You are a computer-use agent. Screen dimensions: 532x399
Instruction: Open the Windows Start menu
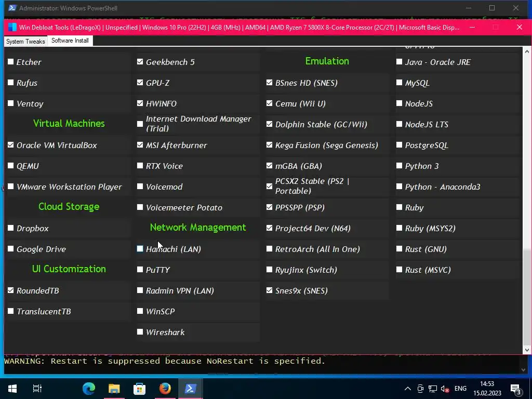tap(12, 389)
